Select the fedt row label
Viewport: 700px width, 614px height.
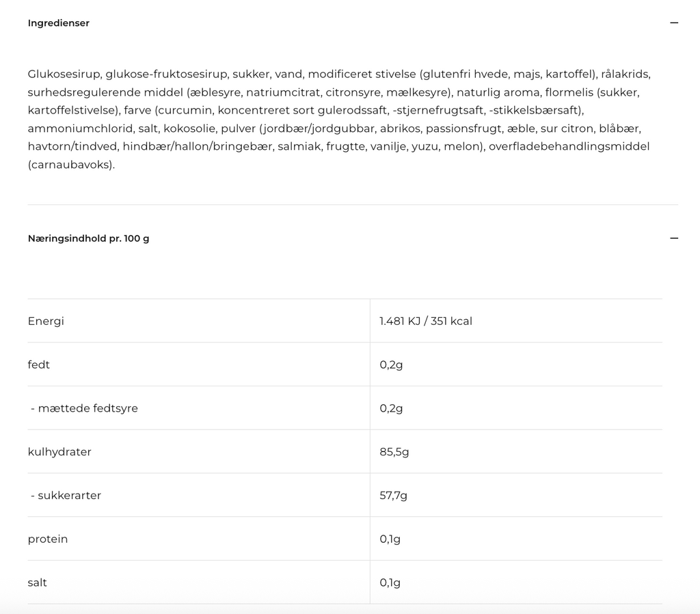[x=39, y=365]
